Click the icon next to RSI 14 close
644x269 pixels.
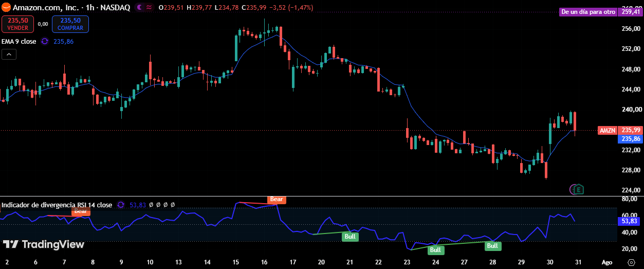(121, 205)
